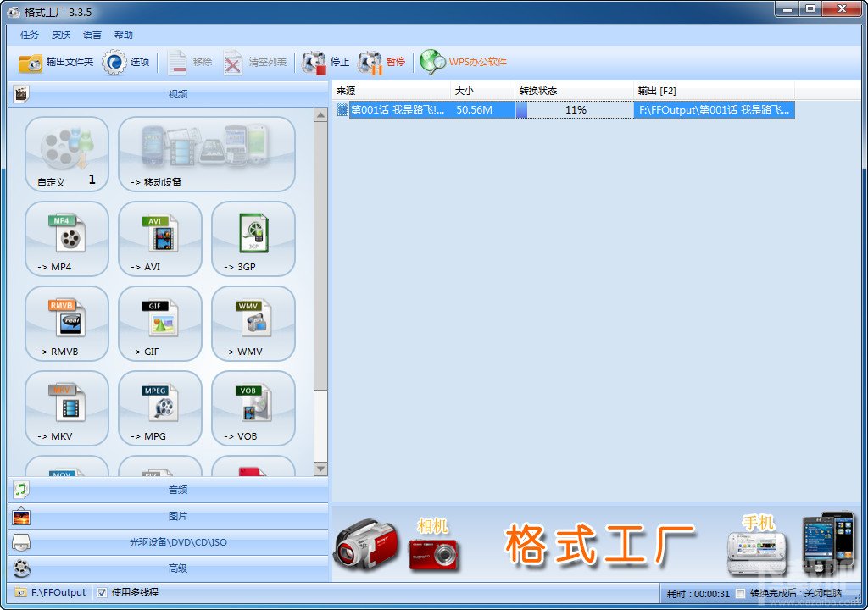
Task: Open the WPS办公软件 link
Action: click(465, 62)
